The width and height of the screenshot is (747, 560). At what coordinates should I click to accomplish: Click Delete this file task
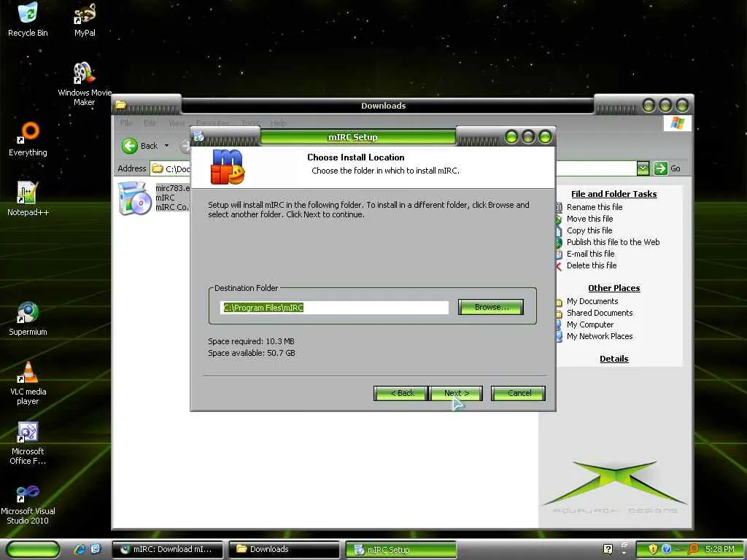[x=591, y=265]
